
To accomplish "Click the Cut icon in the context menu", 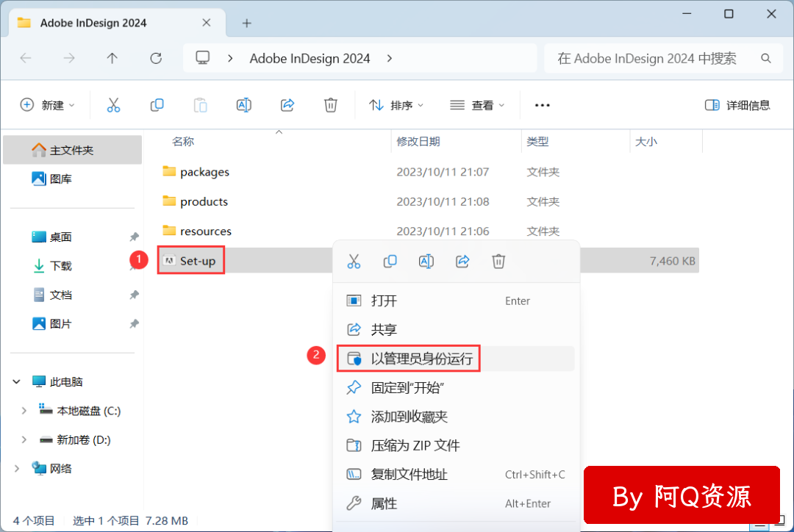I will (354, 261).
